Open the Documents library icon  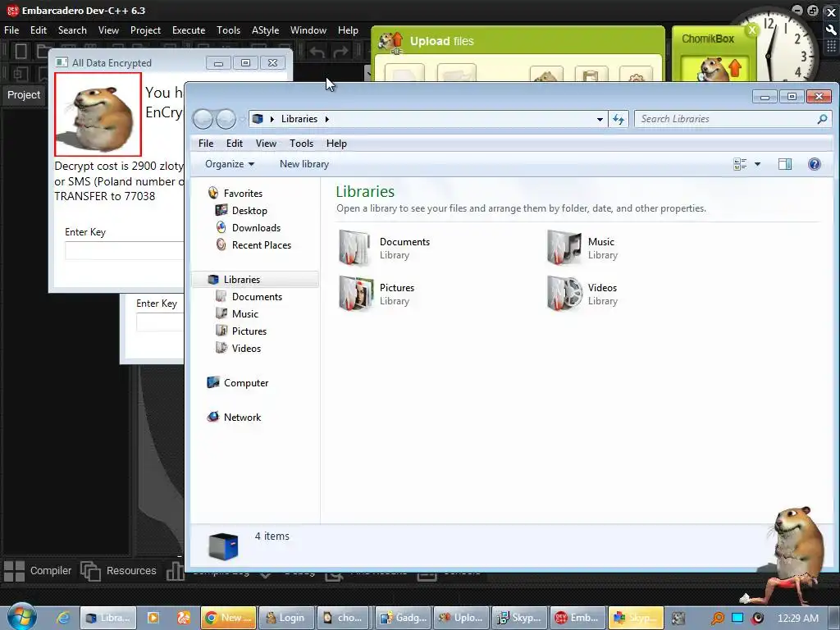click(354, 248)
